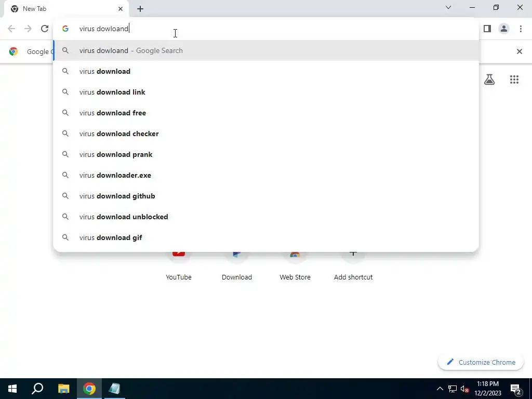Screen dimensions: 532x399
Task: Pick the 'virus download' suggestion
Action: coord(266,71)
